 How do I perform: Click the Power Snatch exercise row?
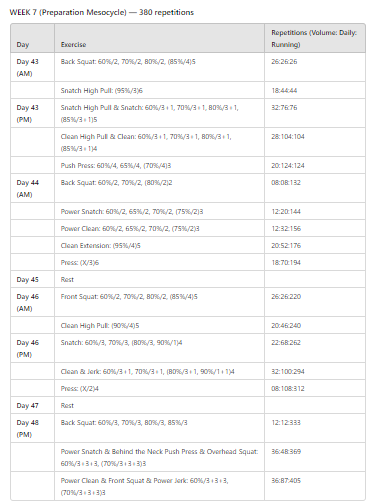click(x=188, y=211)
